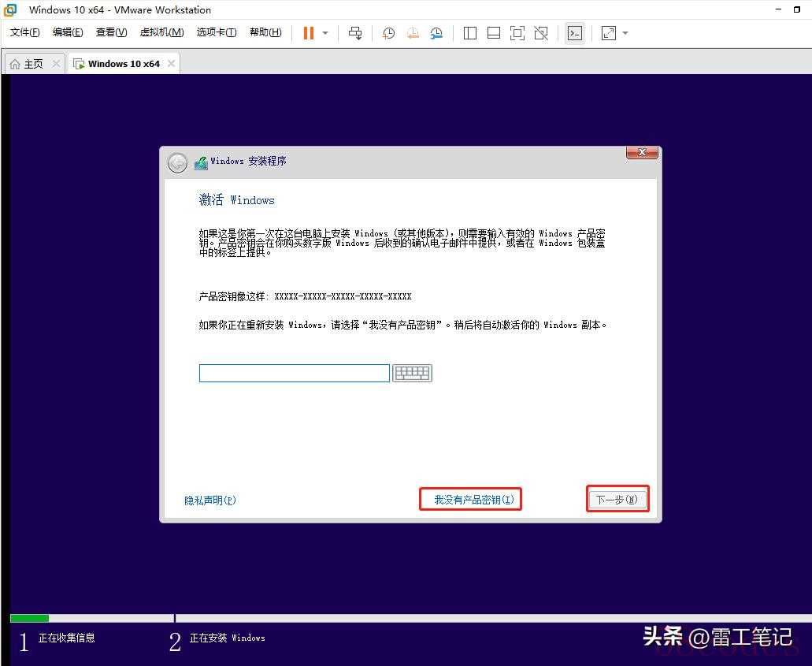This screenshot has width=812, height=666.
Task: Expand the stretch guest display dropdown arrow
Action: click(x=625, y=33)
